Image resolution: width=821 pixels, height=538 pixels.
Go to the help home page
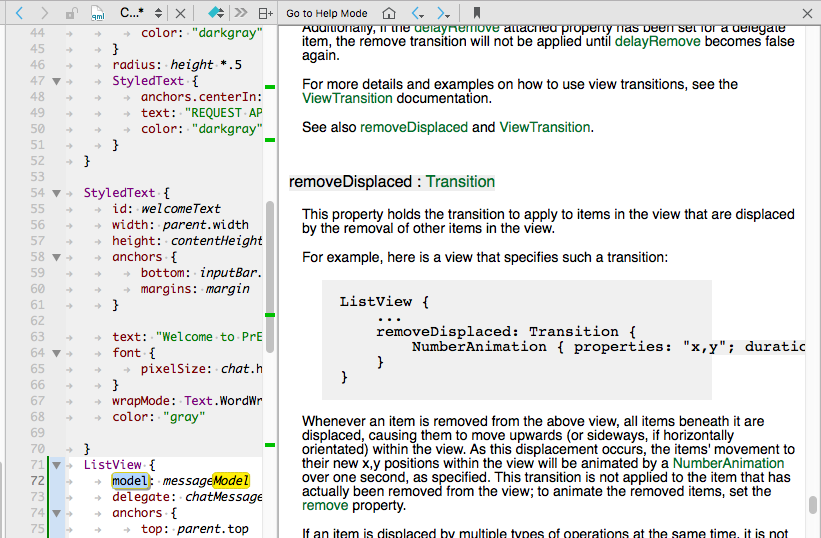point(390,13)
